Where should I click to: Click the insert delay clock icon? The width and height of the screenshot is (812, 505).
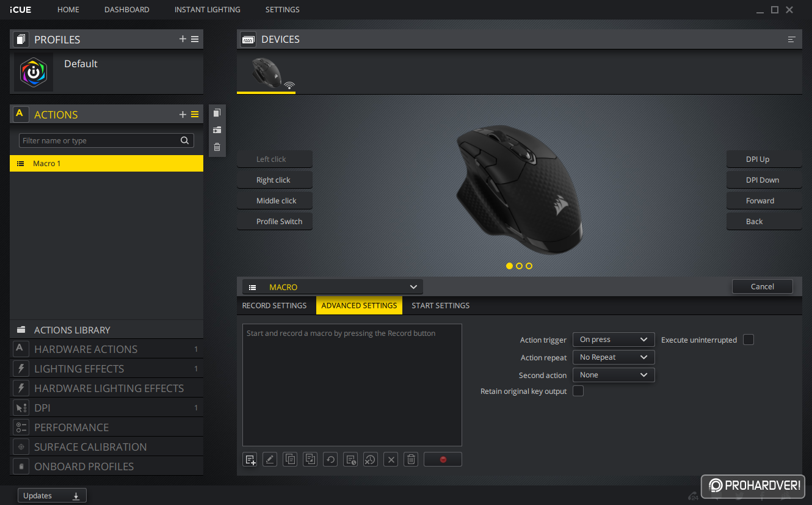(x=350, y=459)
